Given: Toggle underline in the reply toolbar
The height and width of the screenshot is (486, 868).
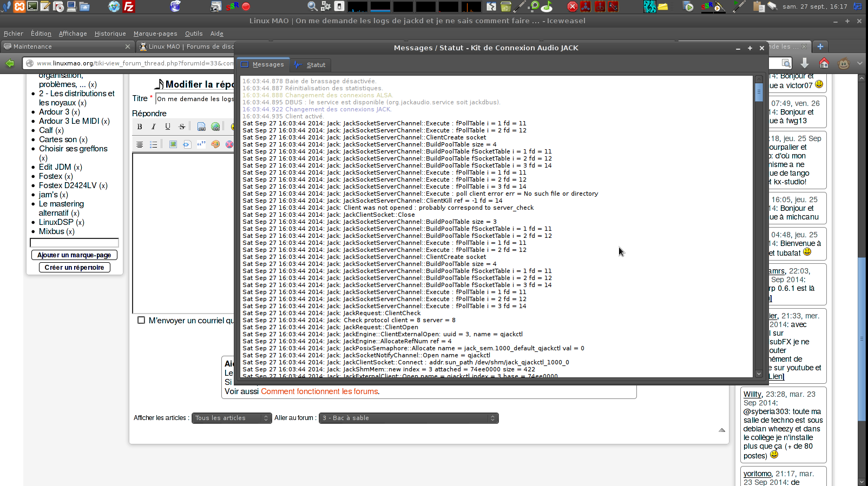Looking at the screenshot, I should tap(168, 127).
